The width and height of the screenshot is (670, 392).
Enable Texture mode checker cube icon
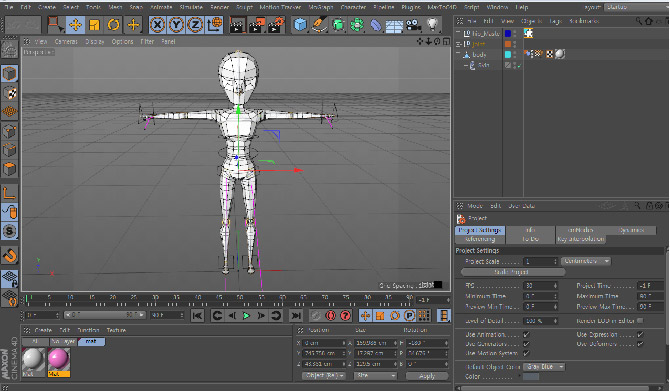tap(9, 93)
